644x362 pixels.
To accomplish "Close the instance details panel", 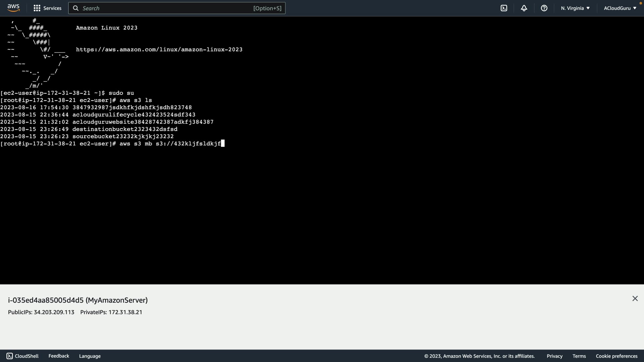I will pos(635,298).
